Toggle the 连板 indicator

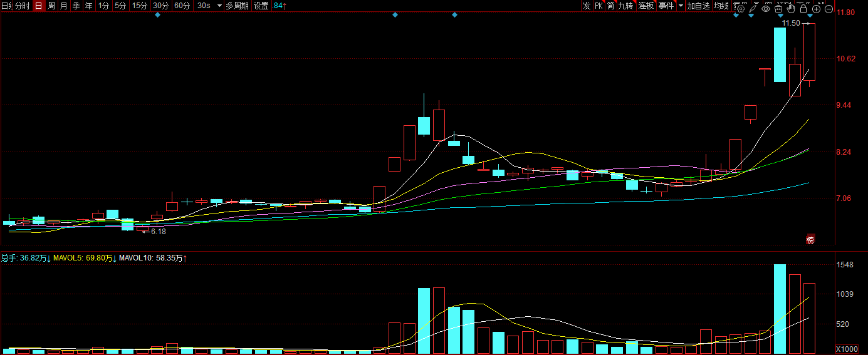(646, 6)
